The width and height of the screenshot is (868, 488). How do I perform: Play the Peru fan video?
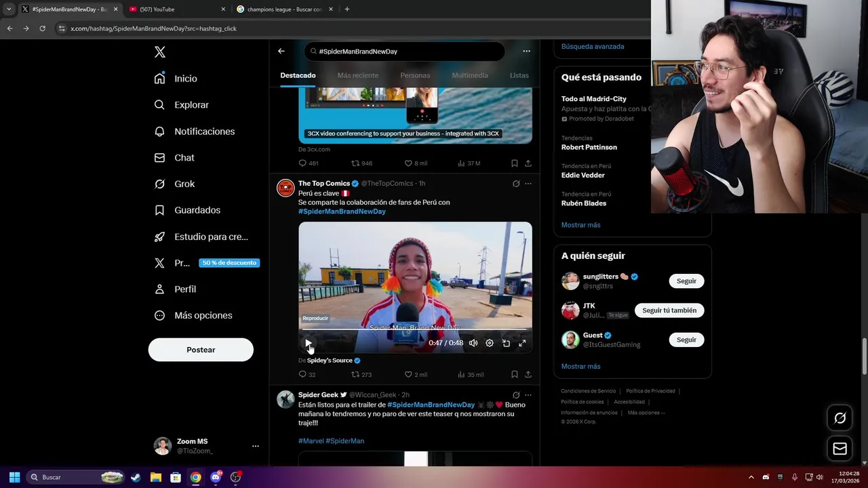[x=308, y=343]
